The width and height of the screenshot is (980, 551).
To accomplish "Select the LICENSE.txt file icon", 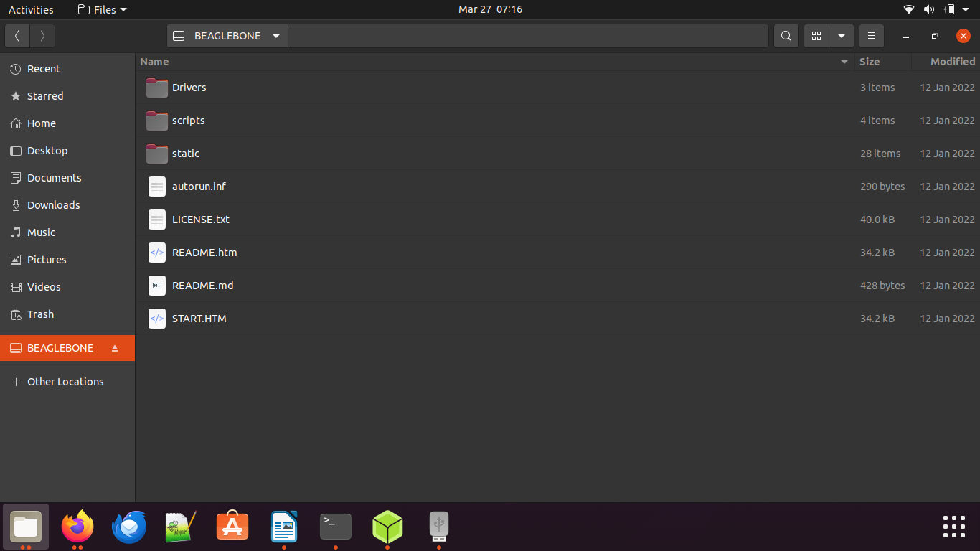I will tap(157, 220).
